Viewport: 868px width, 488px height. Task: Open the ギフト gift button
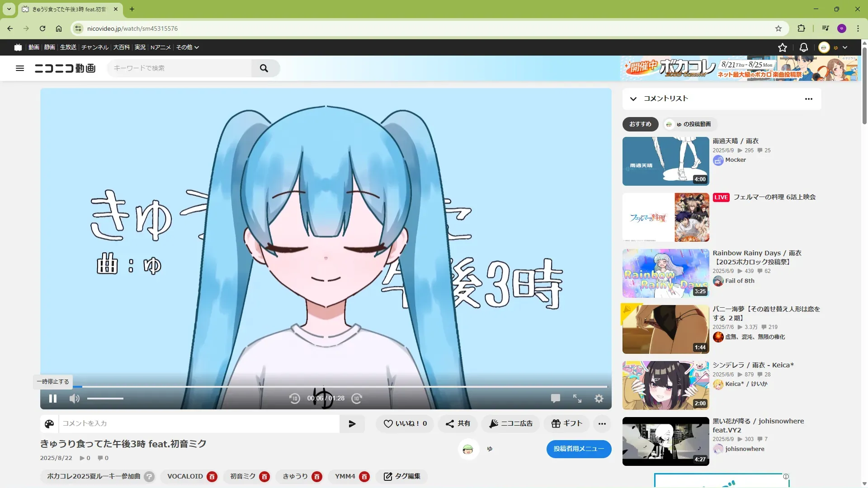click(566, 424)
